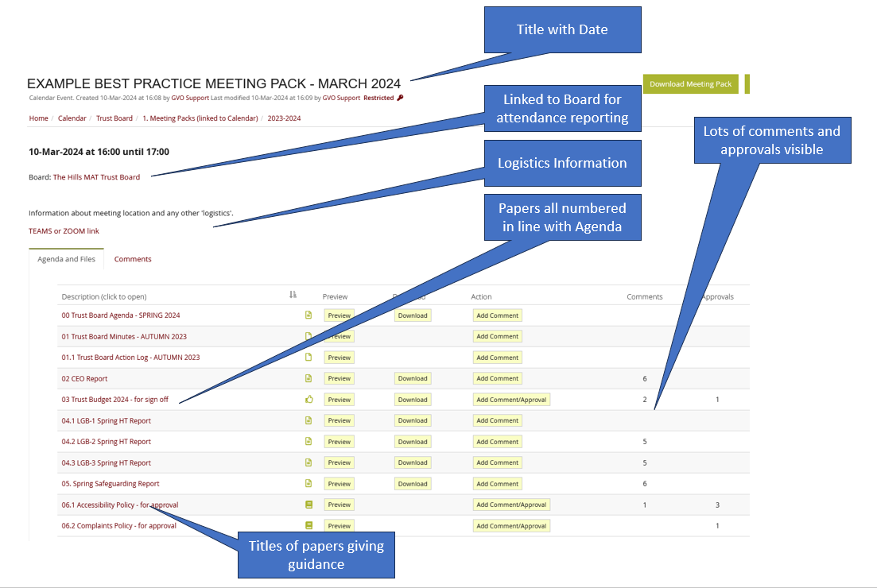
Task: Download the 02 CEO Report file
Action: coord(413,378)
